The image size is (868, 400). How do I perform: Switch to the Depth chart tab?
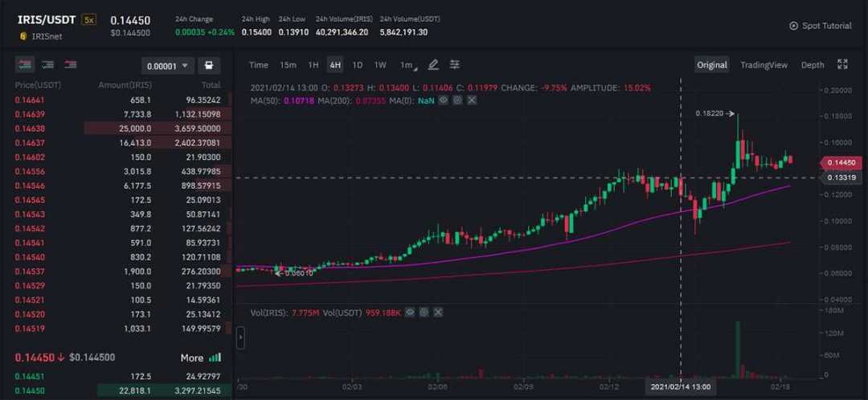813,65
